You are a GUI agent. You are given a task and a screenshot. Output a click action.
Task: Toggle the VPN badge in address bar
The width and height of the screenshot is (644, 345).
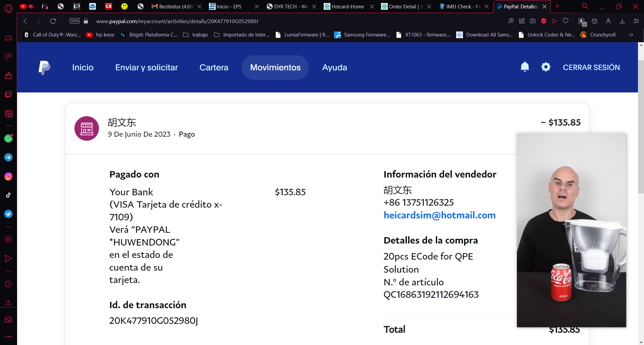tap(74, 21)
